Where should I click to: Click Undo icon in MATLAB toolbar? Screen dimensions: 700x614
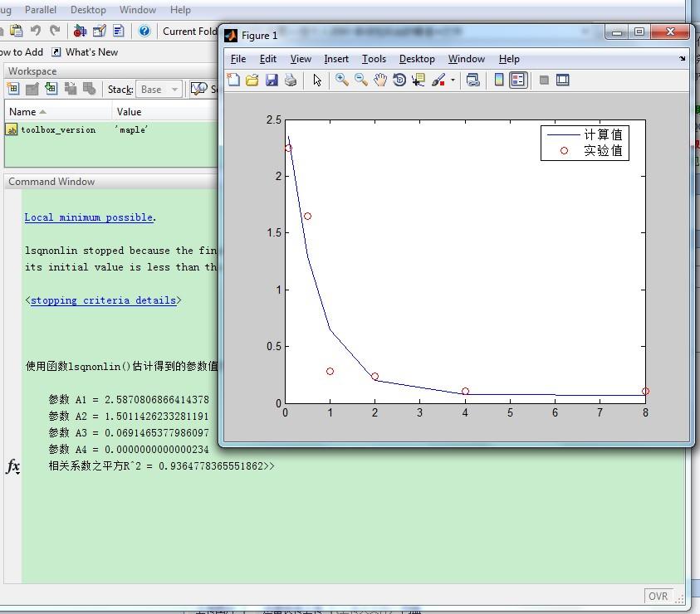(36, 31)
